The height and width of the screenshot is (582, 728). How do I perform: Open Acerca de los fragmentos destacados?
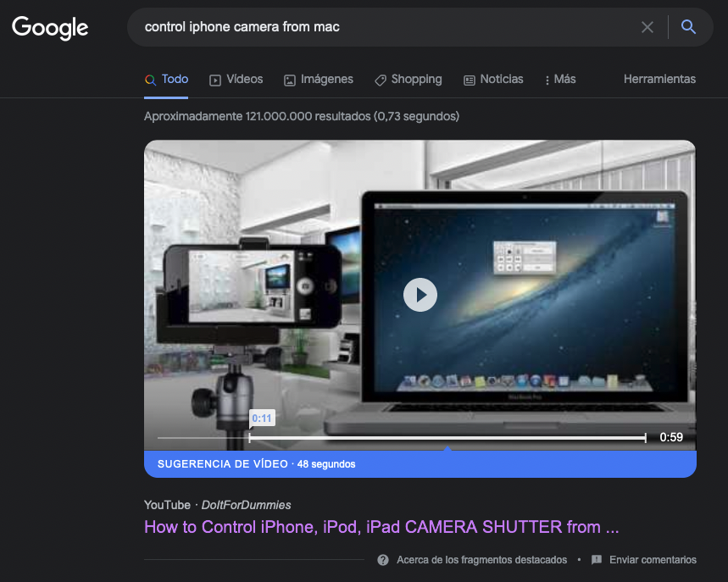[481, 560]
